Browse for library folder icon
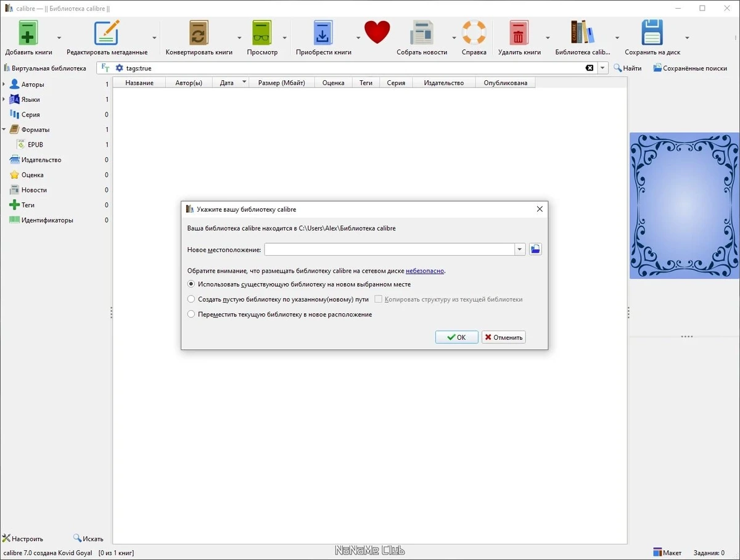 tap(535, 249)
